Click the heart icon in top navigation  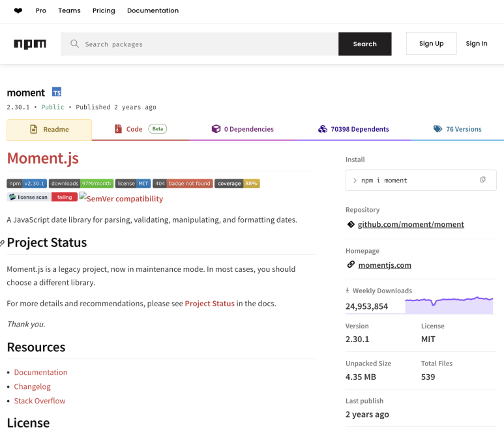pyautogui.click(x=18, y=10)
